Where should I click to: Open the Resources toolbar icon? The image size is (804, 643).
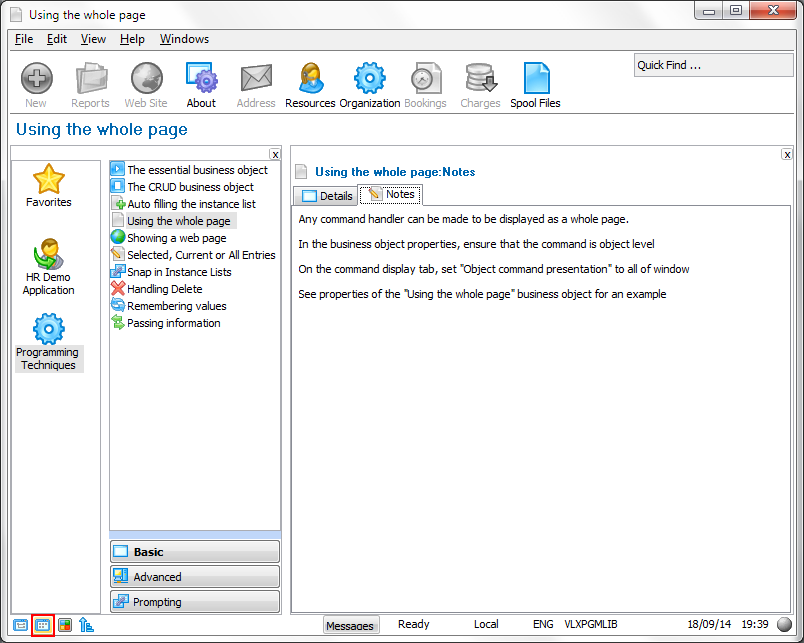coord(311,79)
